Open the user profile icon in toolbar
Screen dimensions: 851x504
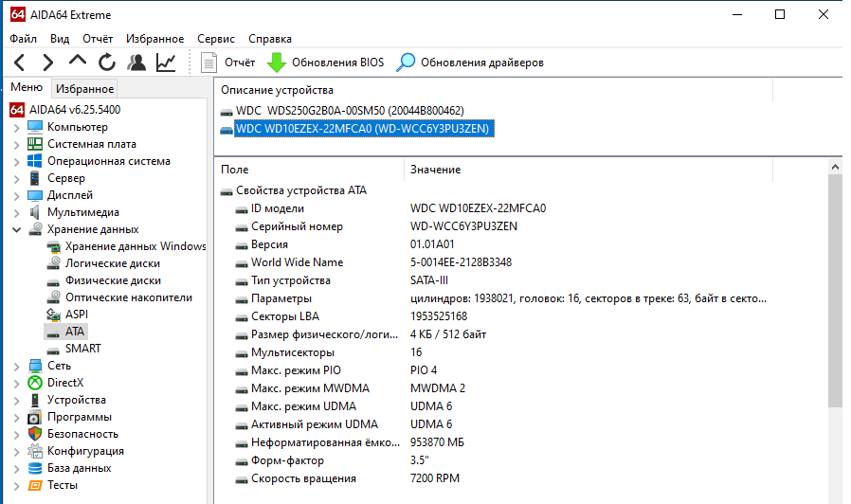coord(136,63)
